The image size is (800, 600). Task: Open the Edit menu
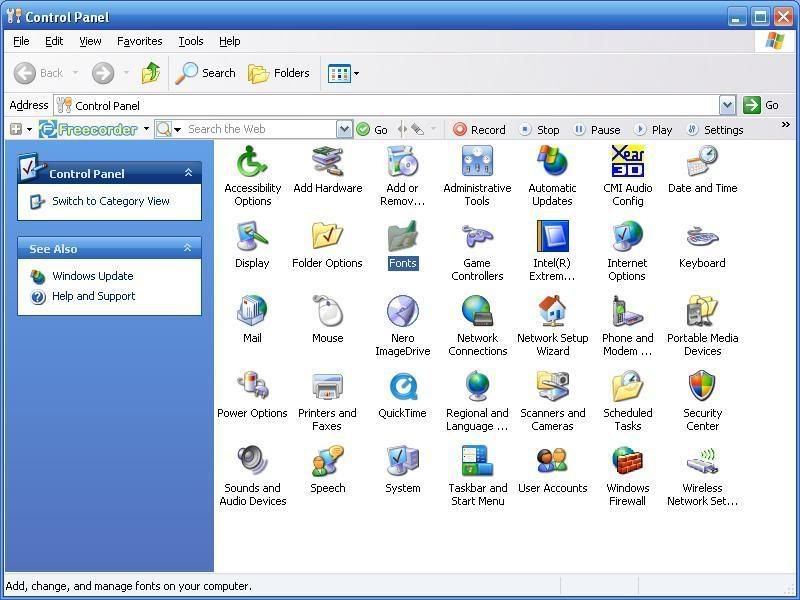(x=54, y=41)
